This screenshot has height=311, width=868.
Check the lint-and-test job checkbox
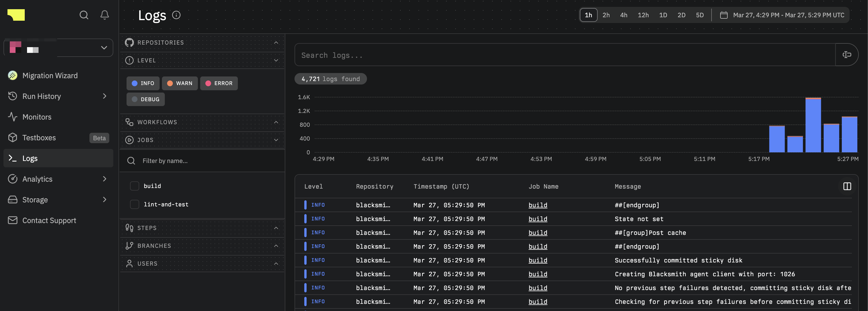[x=134, y=204]
